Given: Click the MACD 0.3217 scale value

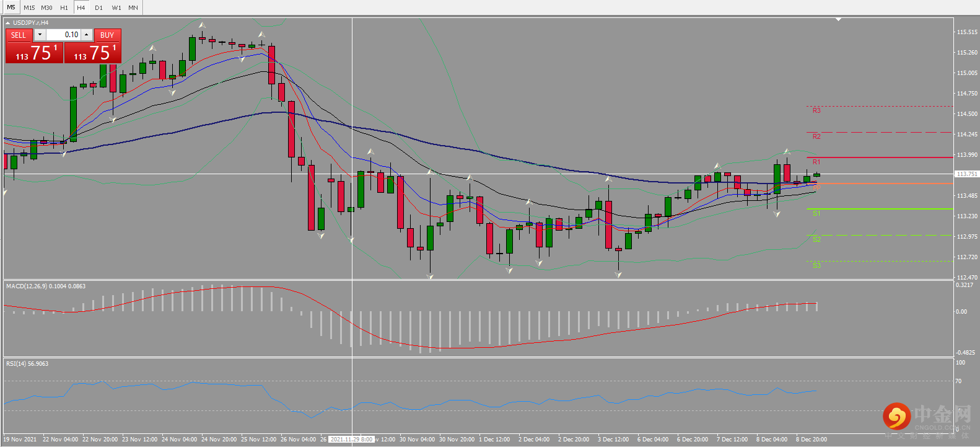Looking at the screenshot, I should pos(965,285).
